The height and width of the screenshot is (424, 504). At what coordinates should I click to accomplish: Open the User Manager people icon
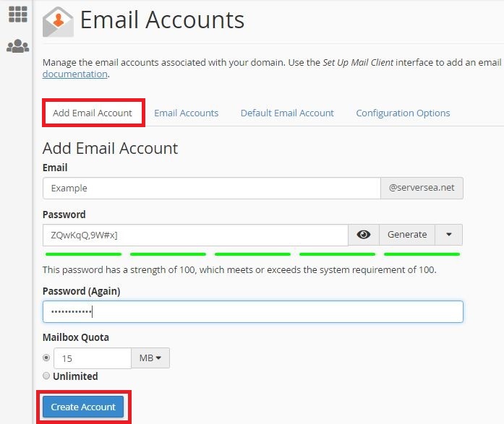[17, 46]
